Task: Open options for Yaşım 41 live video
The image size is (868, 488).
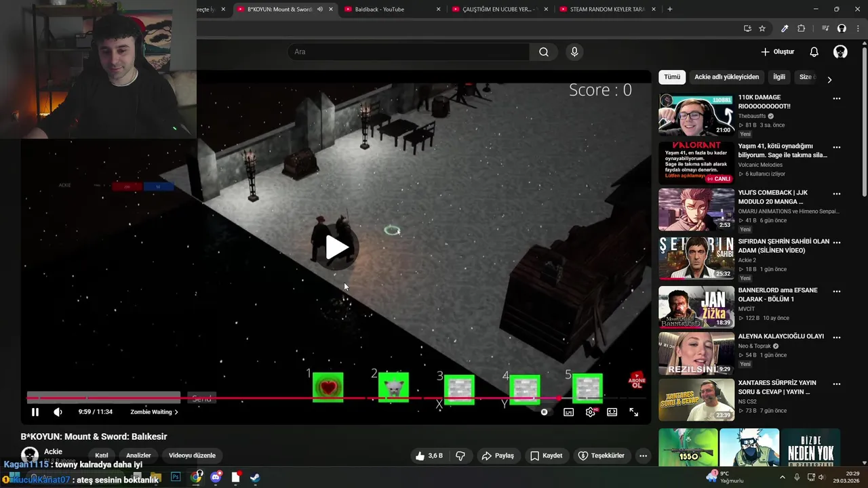Action: pyautogui.click(x=837, y=147)
